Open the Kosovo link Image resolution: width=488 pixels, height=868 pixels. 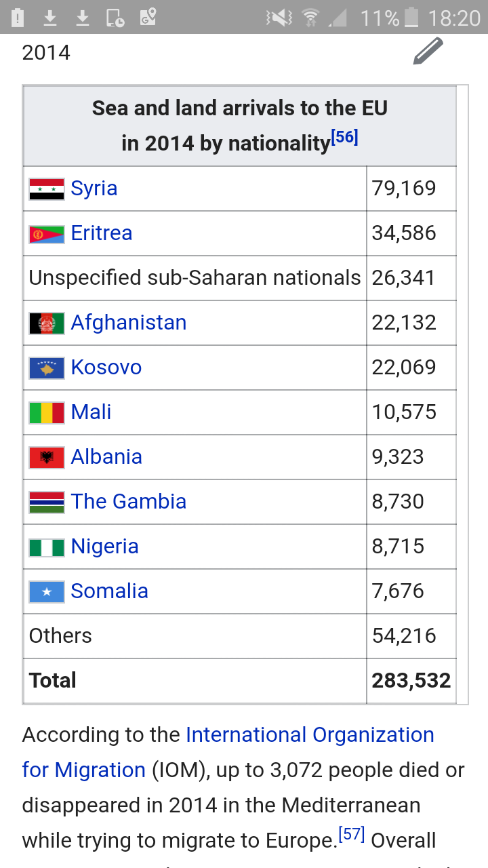click(x=106, y=368)
